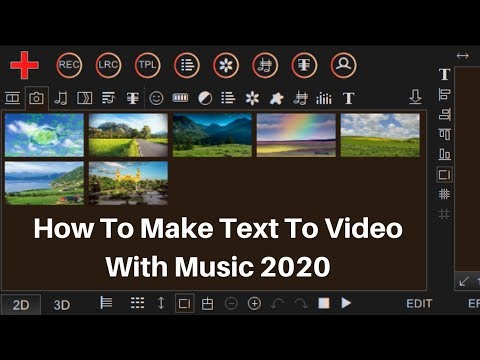Switch to 3D mode
The height and width of the screenshot is (360, 480).
(62, 305)
